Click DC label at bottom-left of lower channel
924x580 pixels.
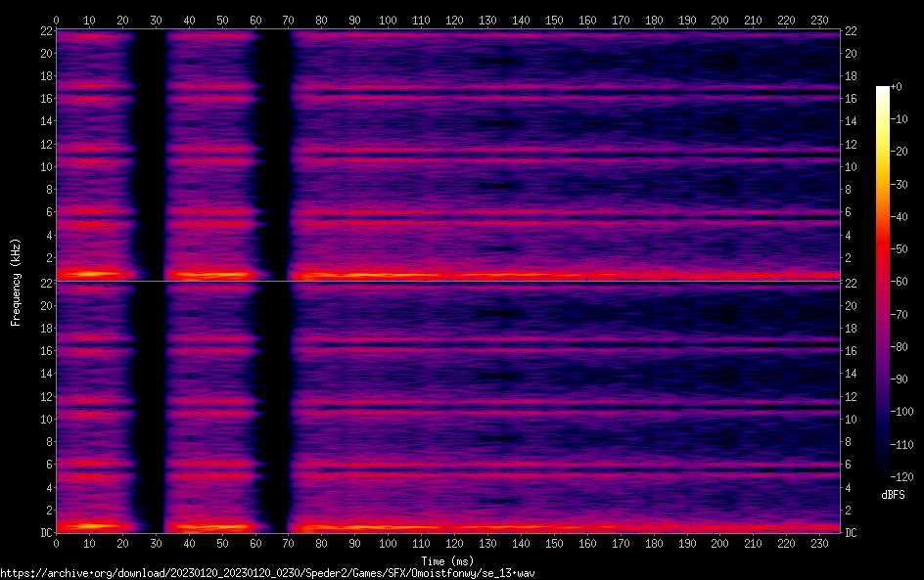(44, 533)
